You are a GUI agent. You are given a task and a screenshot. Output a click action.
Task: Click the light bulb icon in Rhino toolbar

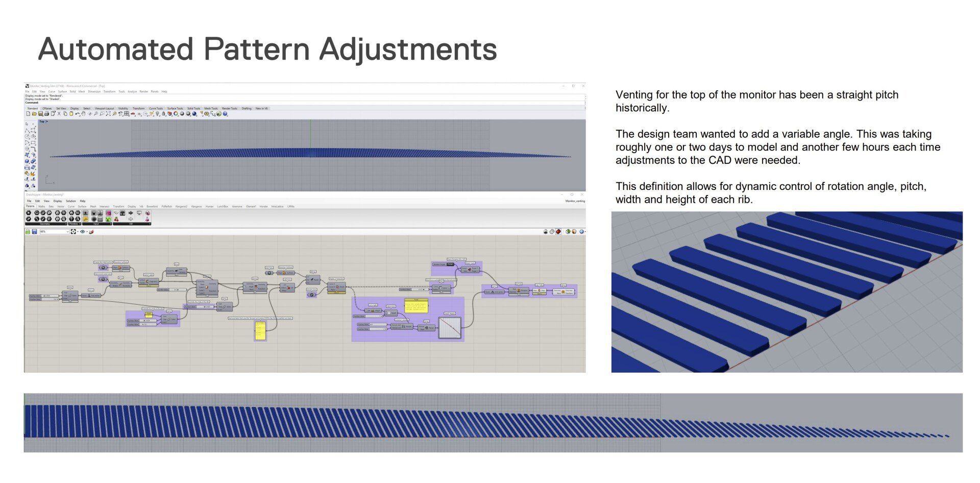tap(158, 113)
